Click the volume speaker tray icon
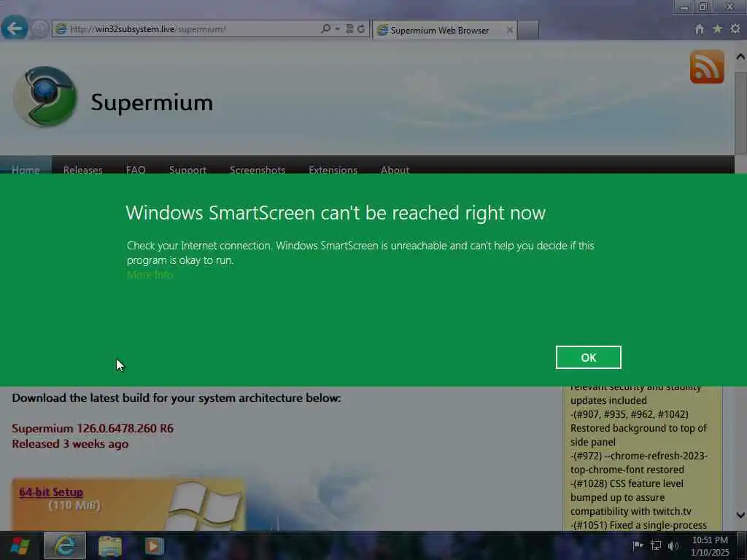This screenshot has width=747, height=560. (673, 545)
